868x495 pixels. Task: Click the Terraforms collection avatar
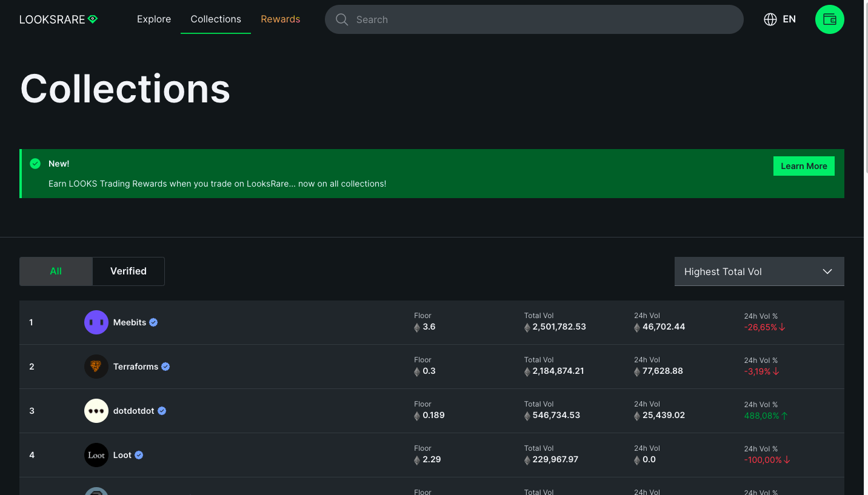(x=96, y=367)
